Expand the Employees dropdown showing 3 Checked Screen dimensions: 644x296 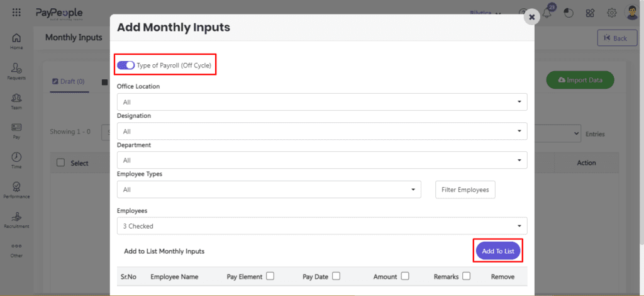coord(322,225)
